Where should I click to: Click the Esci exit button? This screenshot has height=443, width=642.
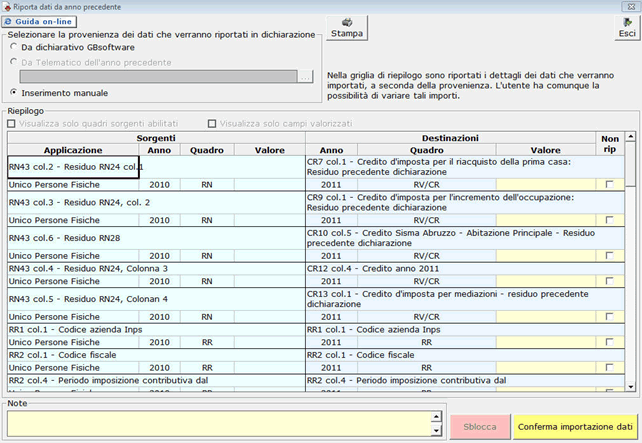[627, 28]
